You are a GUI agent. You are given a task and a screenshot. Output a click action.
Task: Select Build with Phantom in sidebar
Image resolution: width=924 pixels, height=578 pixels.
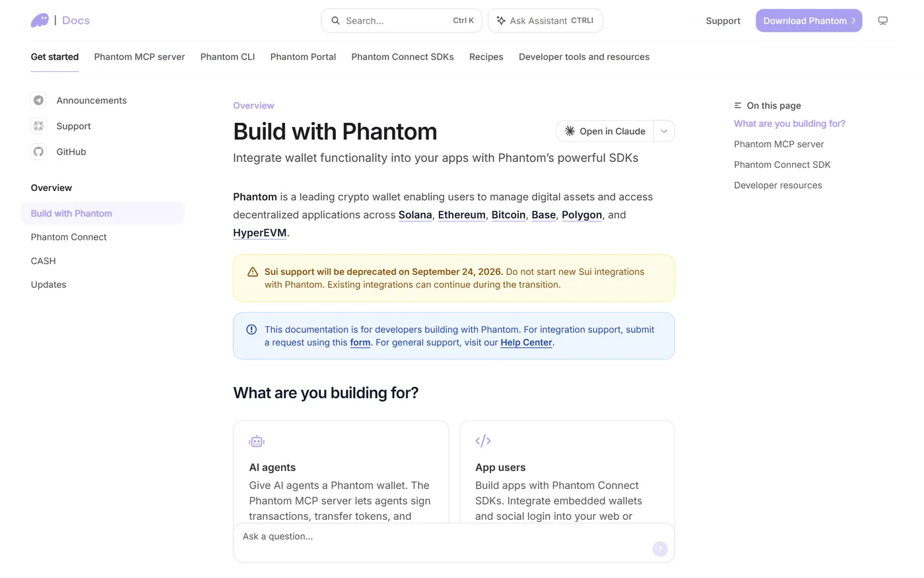point(102,213)
